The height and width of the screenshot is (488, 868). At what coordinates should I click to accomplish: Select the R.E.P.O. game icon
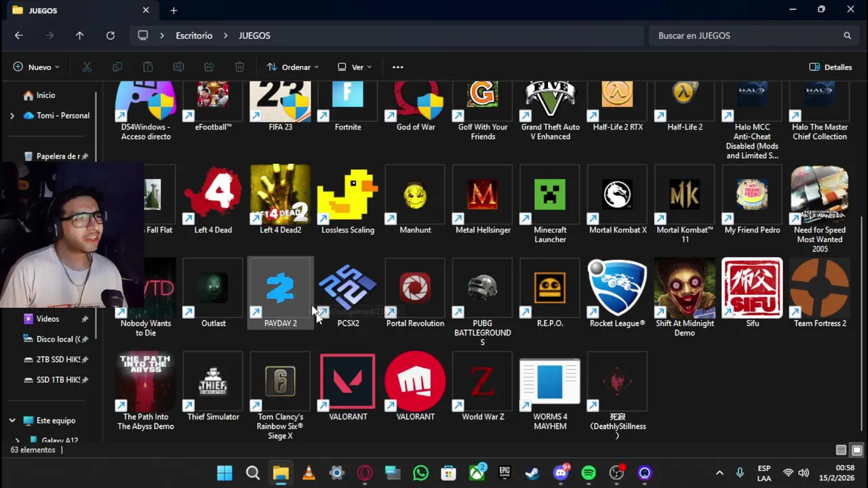tap(550, 288)
